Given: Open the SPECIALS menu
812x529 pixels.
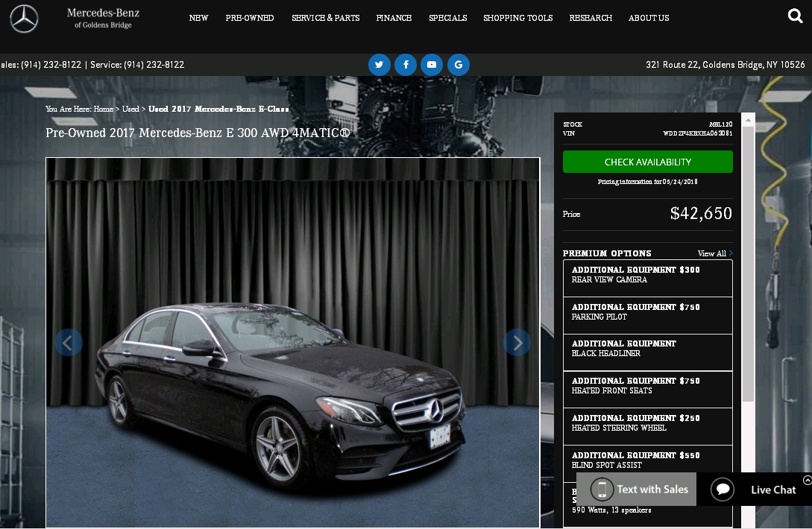Looking at the screenshot, I should click(448, 18).
